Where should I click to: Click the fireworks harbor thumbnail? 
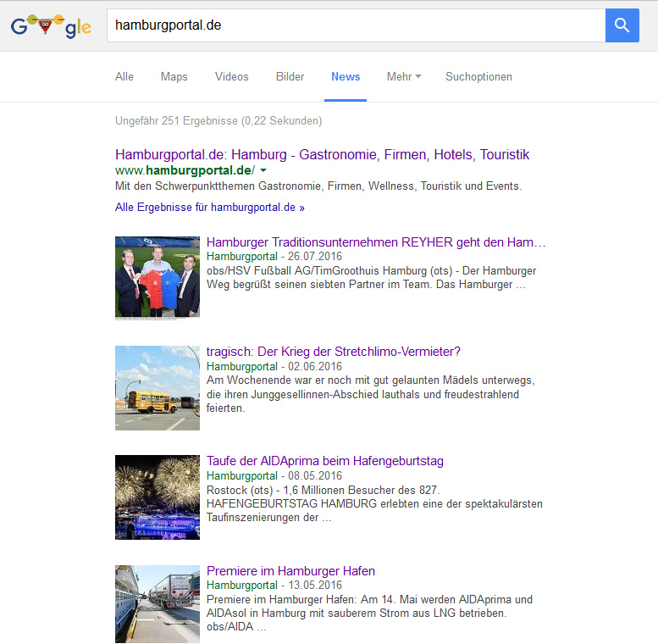pyautogui.click(x=158, y=497)
